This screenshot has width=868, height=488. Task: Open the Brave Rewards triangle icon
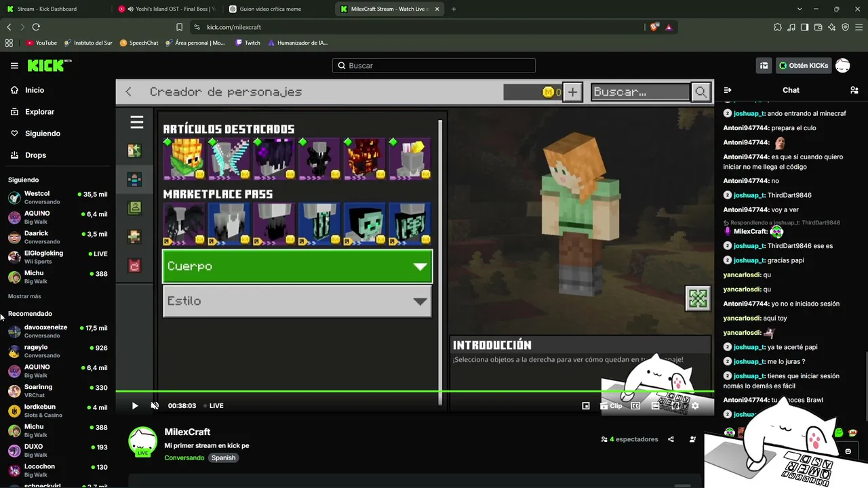pos(669,27)
